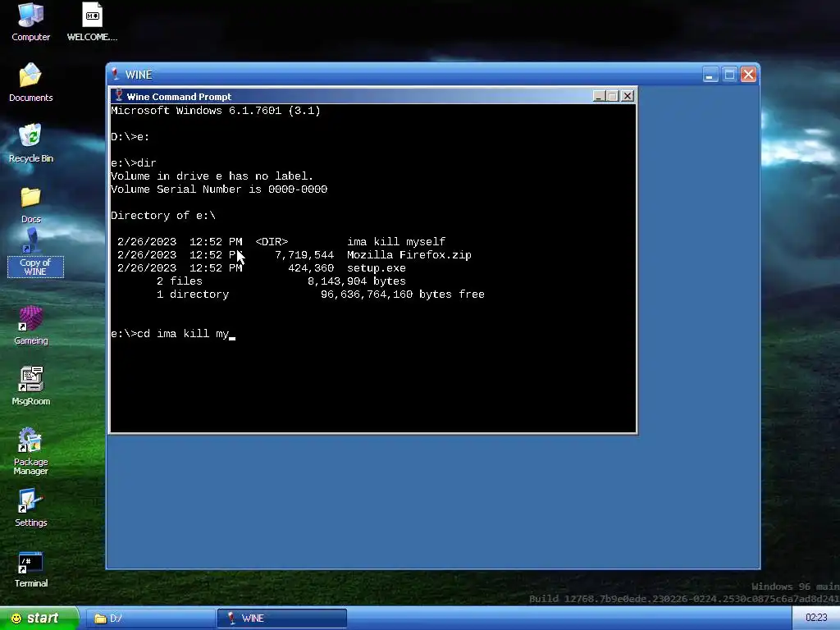Open the Documents desktop icon

tap(30, 83)
